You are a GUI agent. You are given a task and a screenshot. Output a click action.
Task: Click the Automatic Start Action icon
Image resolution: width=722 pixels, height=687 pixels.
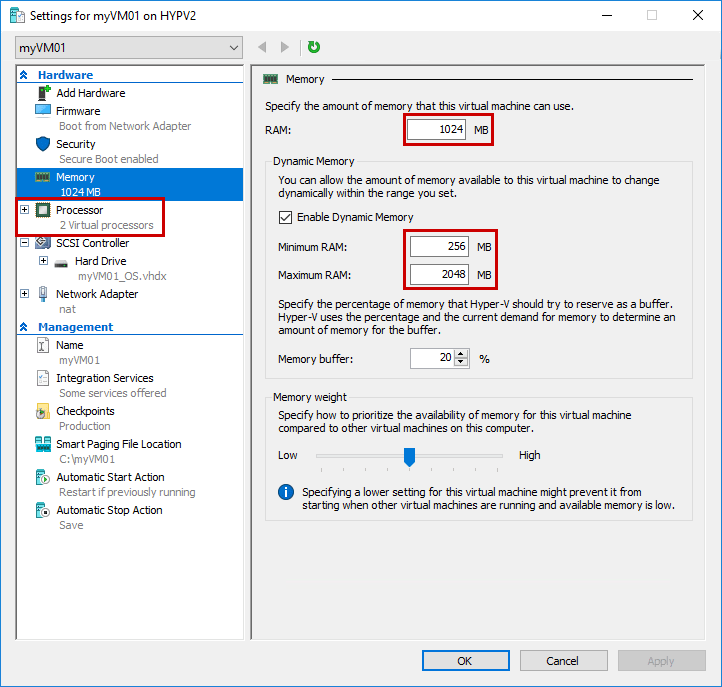coord(42,477)
